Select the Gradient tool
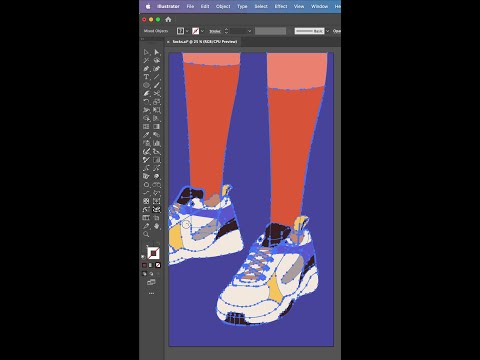 [x=157, y=127]
